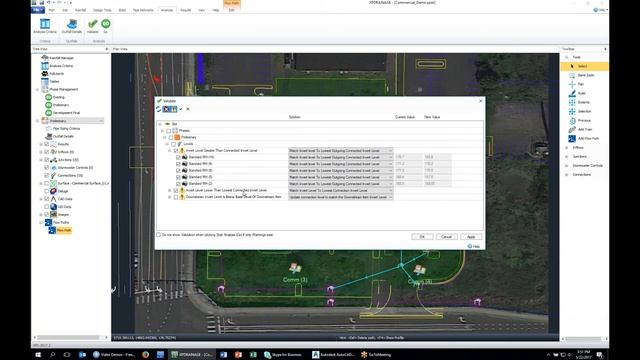
Task: Choose the Previous view tool
Action: (580, 120)
